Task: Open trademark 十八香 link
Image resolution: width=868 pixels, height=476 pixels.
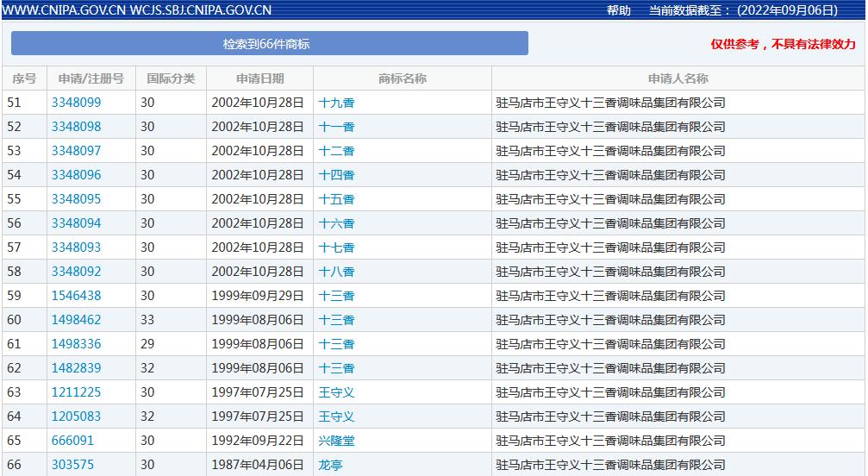Action: point(336,272)
